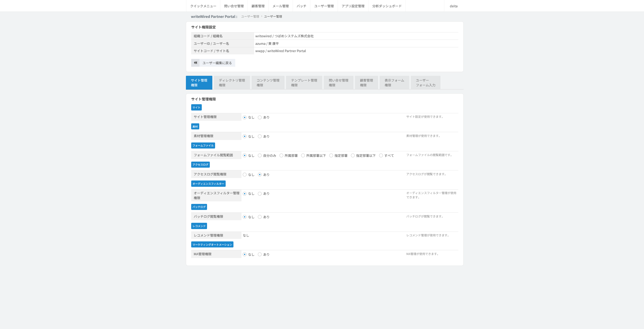644x329 pixels.
Task: Set バッチログ閲覧権限 to あり
Action: click(260, 217)
